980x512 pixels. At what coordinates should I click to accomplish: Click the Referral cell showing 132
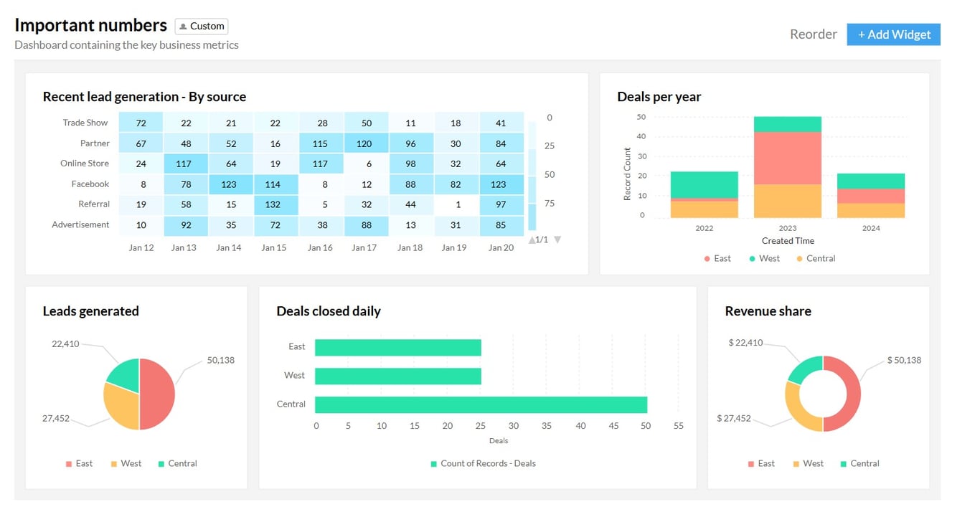coord(275,204)
